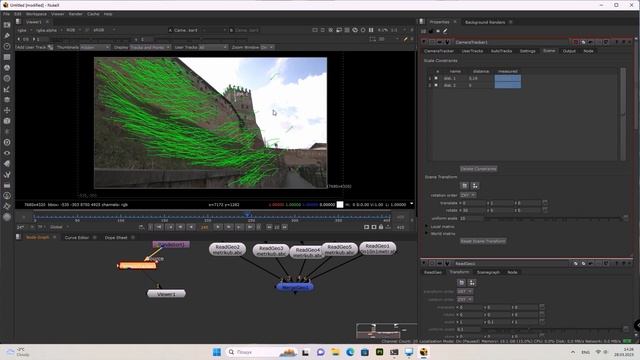Select the ReadGeo5 node in Node Graph
The image size is (640, 360).
click(x=339, y=249)
